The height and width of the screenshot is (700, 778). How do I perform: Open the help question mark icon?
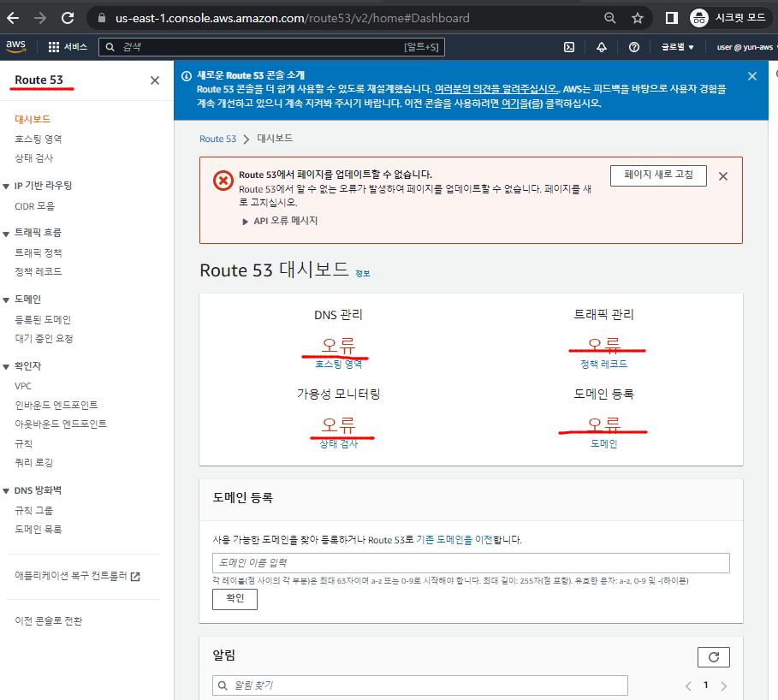[633, 47]
